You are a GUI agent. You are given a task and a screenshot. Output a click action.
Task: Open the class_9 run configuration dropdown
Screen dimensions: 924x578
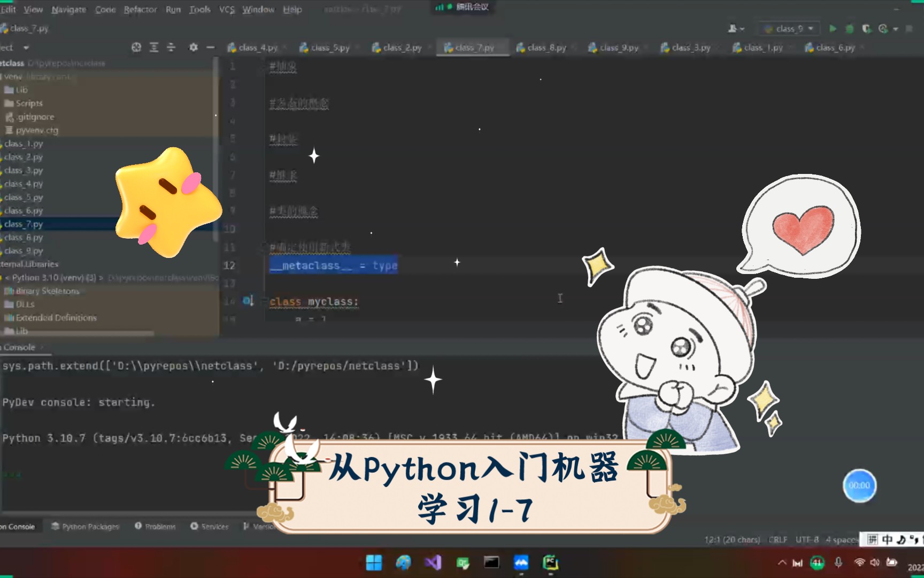pos(788,28)
